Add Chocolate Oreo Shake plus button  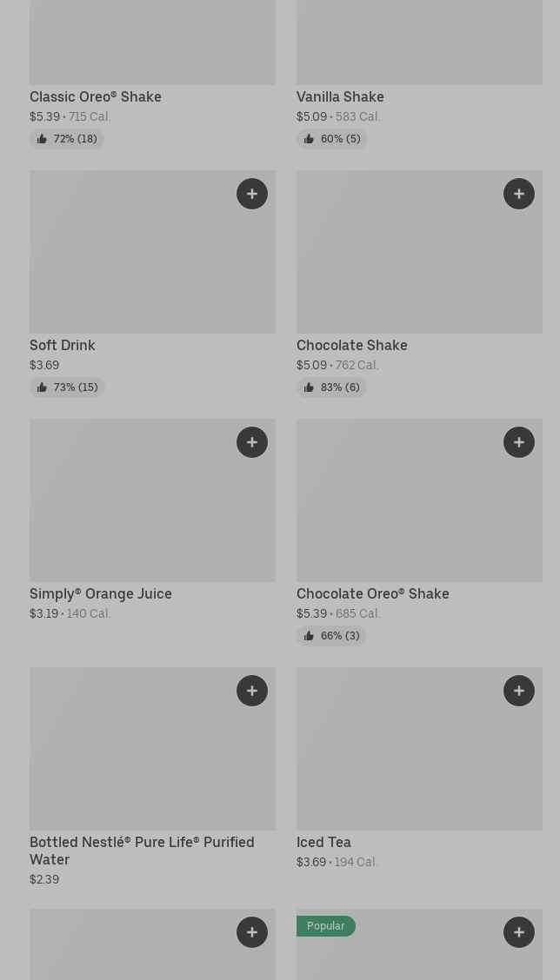tap(519, 442)
